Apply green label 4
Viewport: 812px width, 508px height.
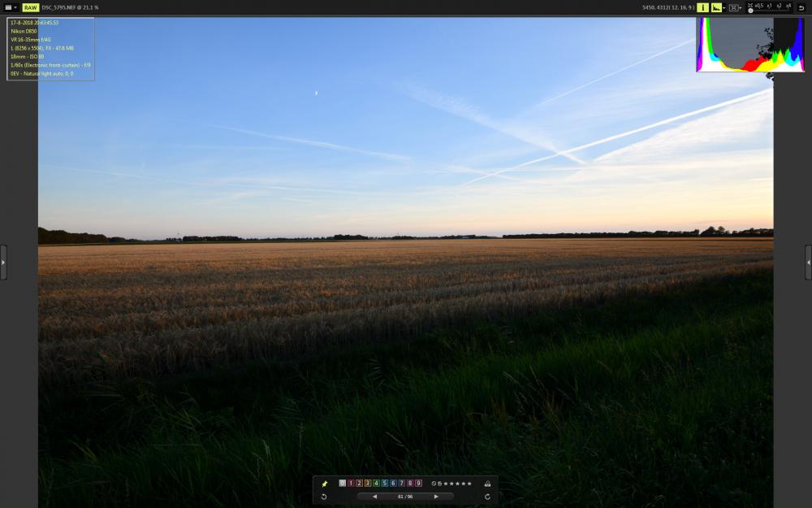coord(376,483)
